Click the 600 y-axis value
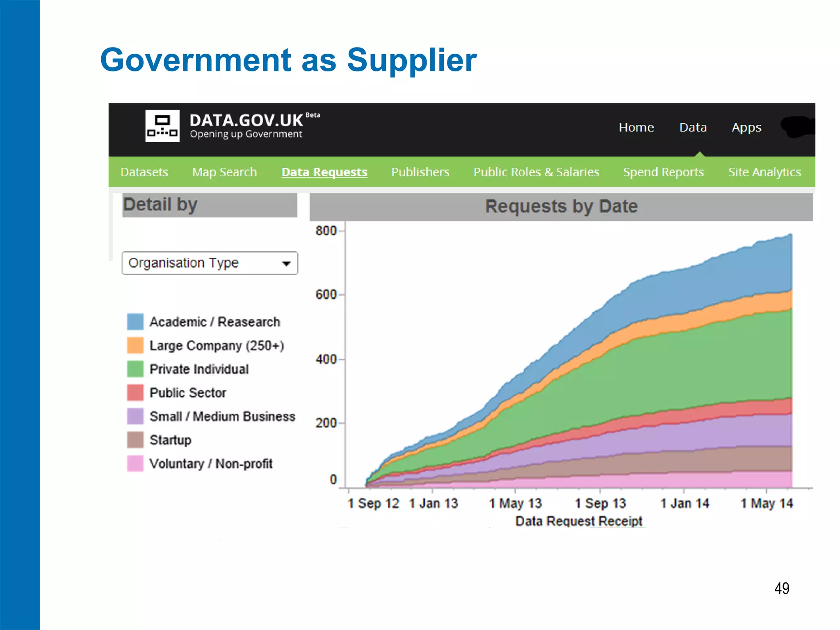The height and width of the screenshot is (630, 840). [326, 294]
